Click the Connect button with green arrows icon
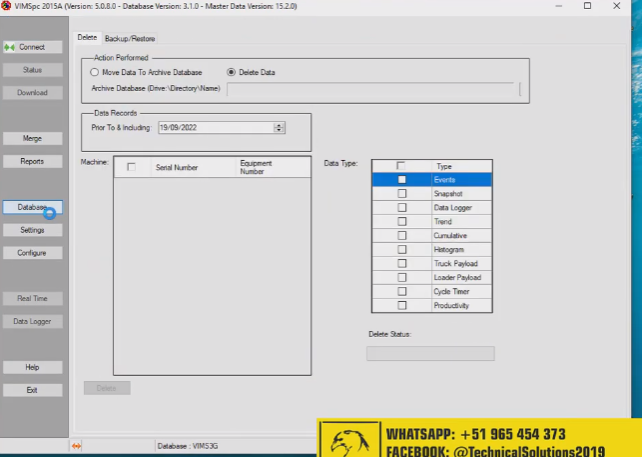The width and height of the screenshot is (642, 457). (32, 47)
